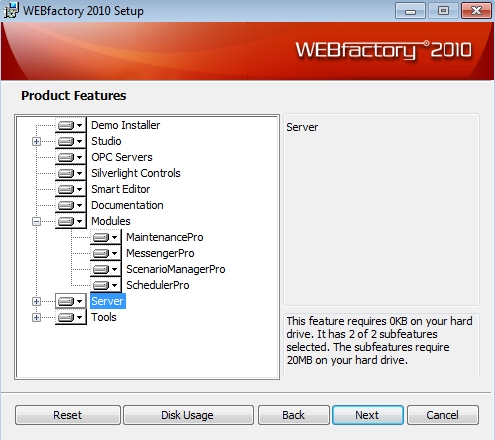Open Documentation feature install-state dropdown

tap(70, 205)
